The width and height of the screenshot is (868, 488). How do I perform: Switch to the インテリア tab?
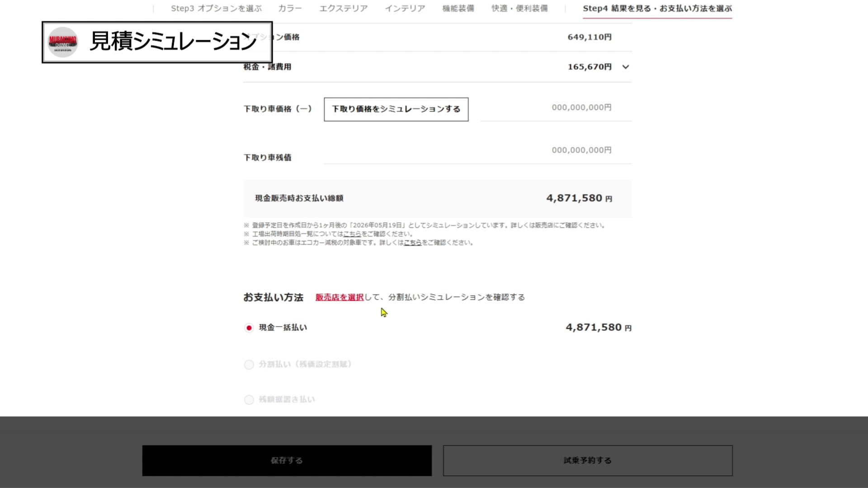point(405,9)
